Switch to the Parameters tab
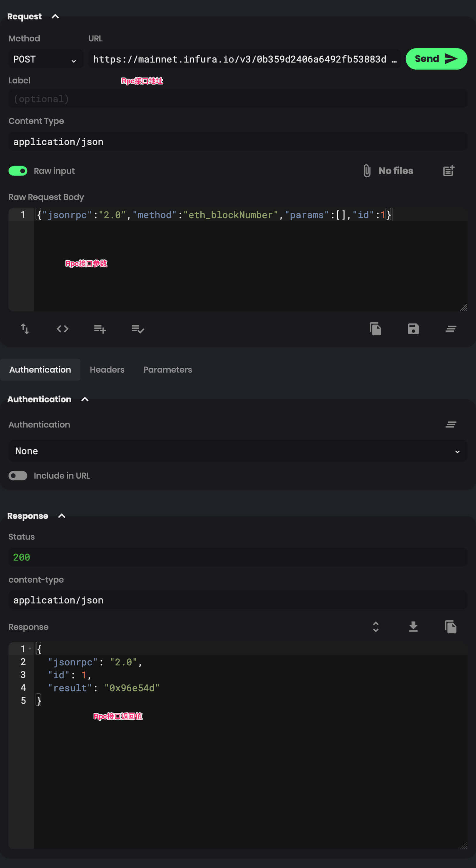The image size is (476, 868). tap(167, 370)
